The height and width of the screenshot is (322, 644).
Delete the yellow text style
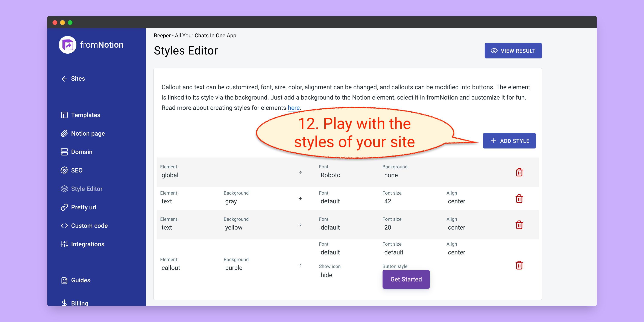point(519,225)
